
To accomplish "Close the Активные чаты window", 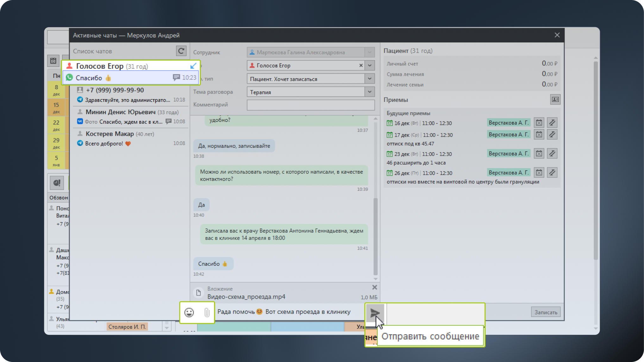I will [x=557, y=35].
